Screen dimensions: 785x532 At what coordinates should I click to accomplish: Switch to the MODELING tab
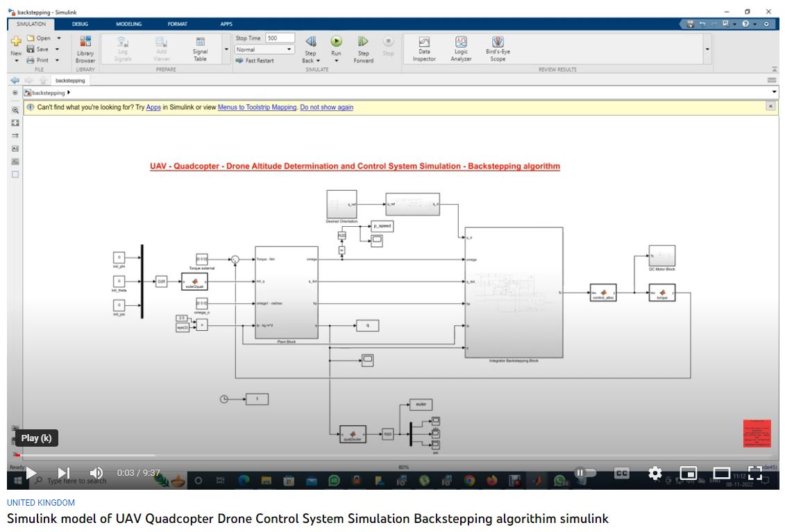128,24
